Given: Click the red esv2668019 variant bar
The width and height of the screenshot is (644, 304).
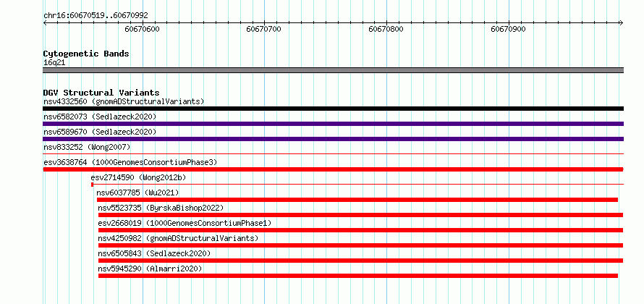Looking at the screenshot, I should (360, 230).
